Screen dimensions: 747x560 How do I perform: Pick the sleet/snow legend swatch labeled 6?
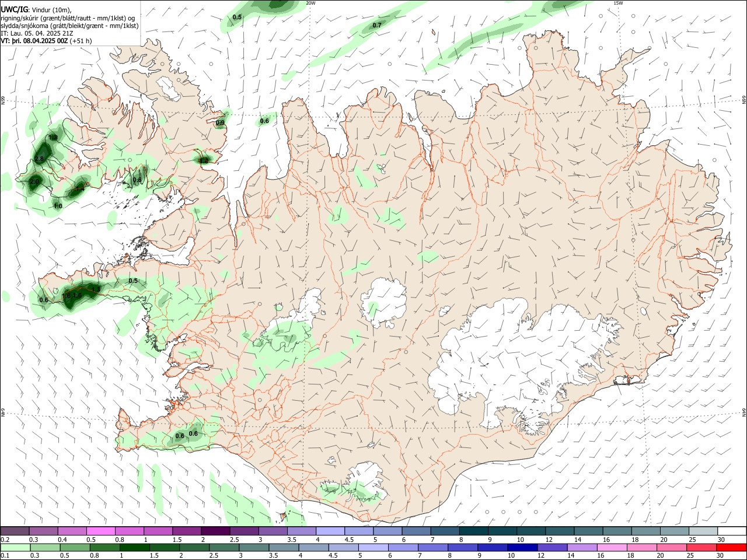(417, 531)
